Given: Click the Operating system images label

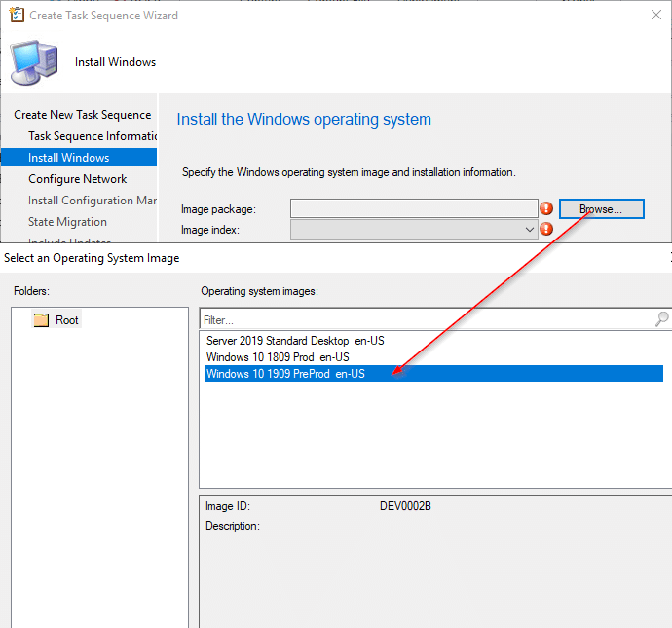Looking at the screenshot, I should pos(260,291).
